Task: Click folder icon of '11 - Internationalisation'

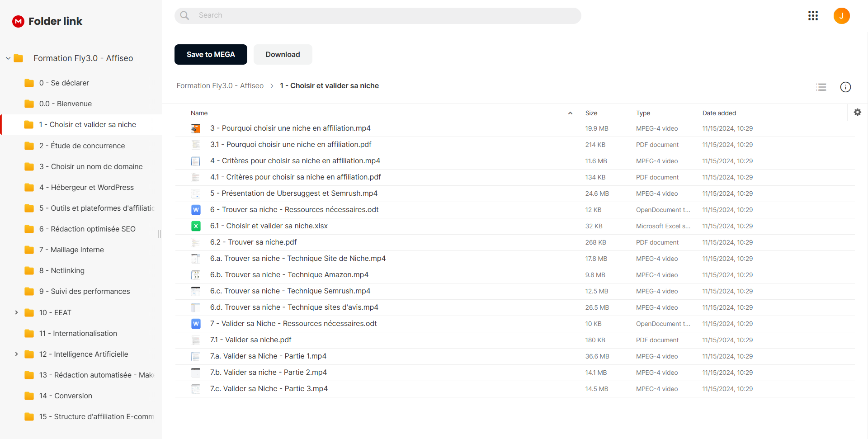Action: (x=29, y=333)
